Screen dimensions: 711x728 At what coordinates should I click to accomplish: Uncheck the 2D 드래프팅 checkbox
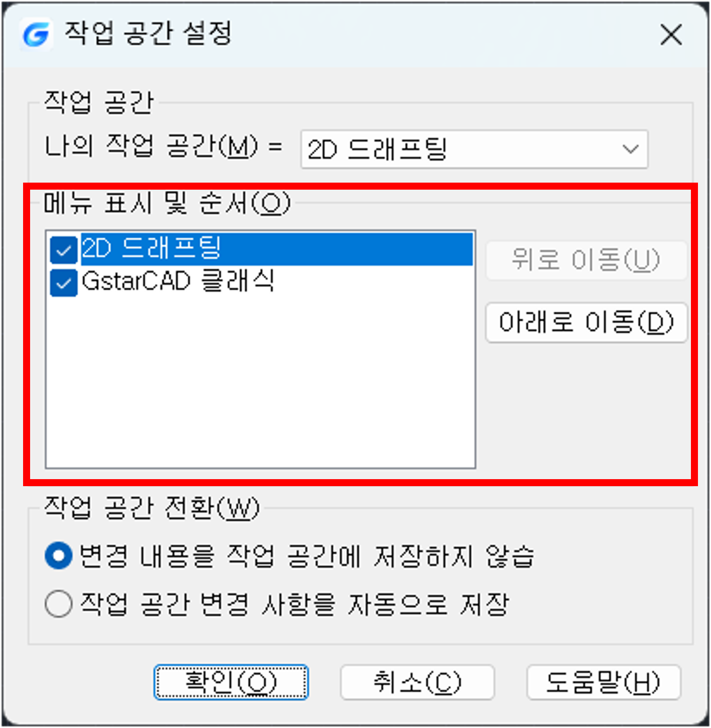point(64,250)
